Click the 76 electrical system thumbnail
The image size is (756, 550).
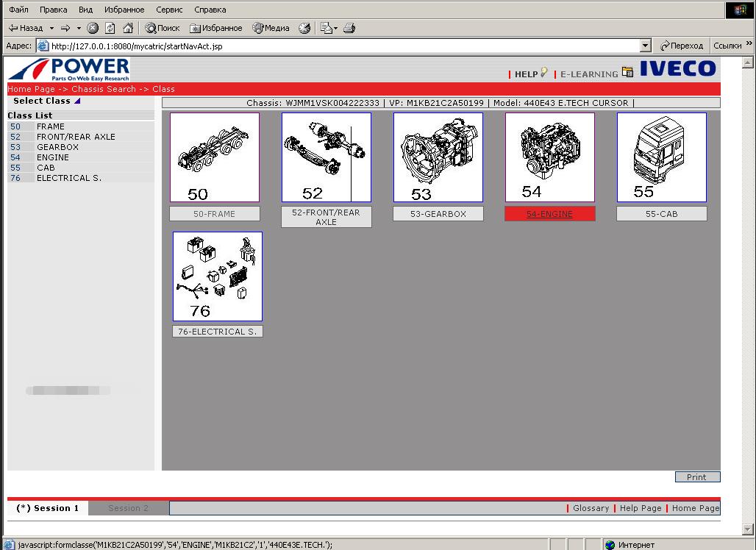point(218,276)
